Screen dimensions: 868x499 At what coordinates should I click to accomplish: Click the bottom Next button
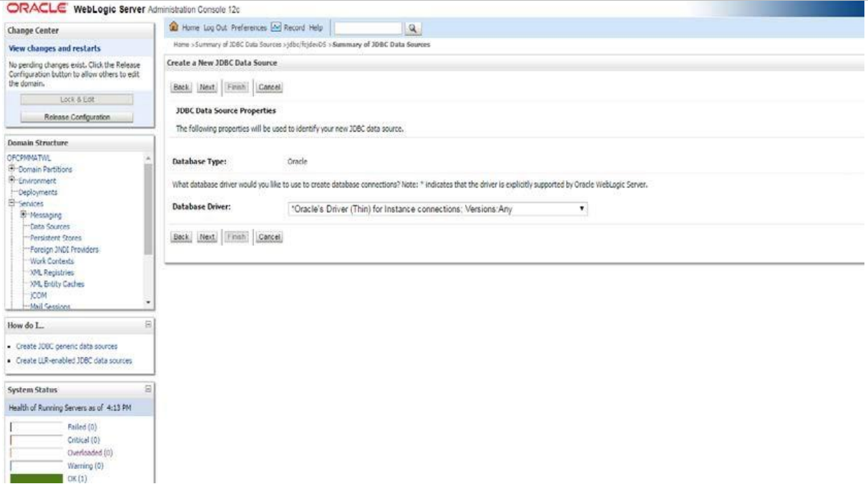(x=207, y=237)
